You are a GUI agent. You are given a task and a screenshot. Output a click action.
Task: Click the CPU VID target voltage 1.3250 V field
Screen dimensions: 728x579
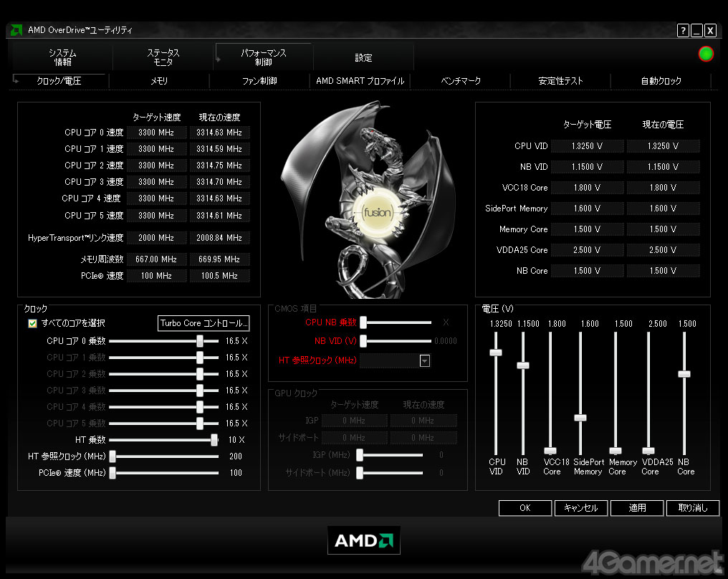click(588, 146)
